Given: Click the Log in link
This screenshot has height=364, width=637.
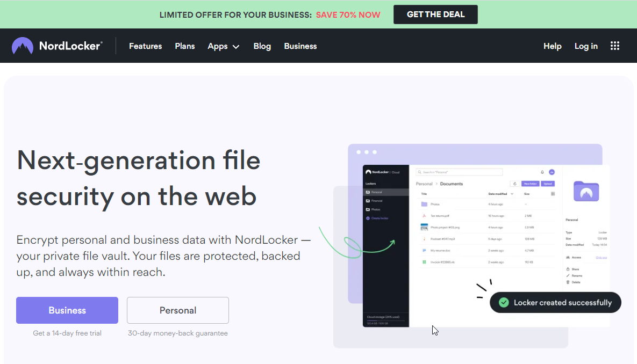Looking at the screenshot, I should click(x=586, y=46).
